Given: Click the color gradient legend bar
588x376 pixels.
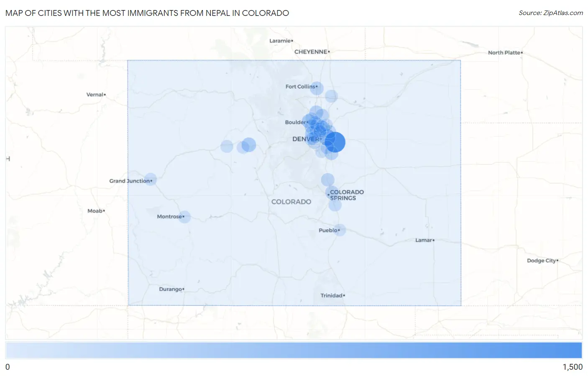Looking at the screenshot, I should click(294, 350).
